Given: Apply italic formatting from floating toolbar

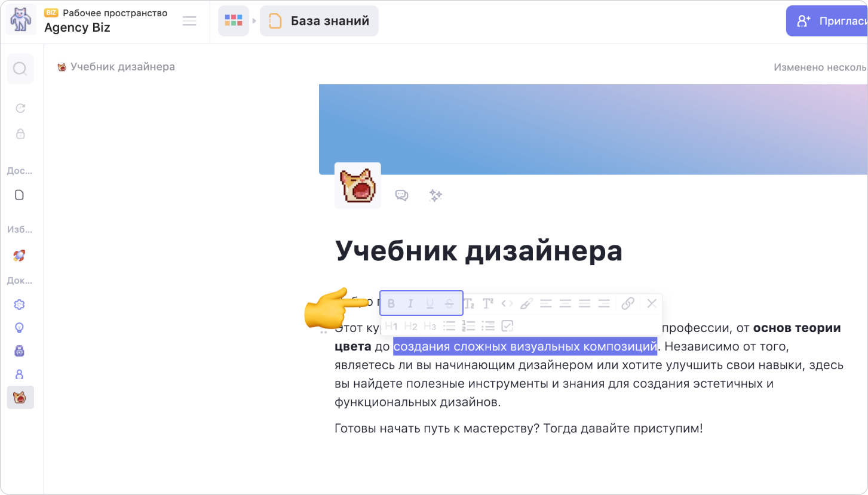Looking at the screenshot, I should 410,303.
